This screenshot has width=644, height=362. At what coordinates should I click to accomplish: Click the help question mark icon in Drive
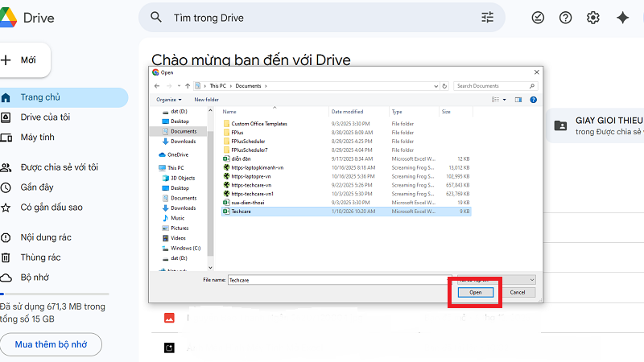(566, 18)
